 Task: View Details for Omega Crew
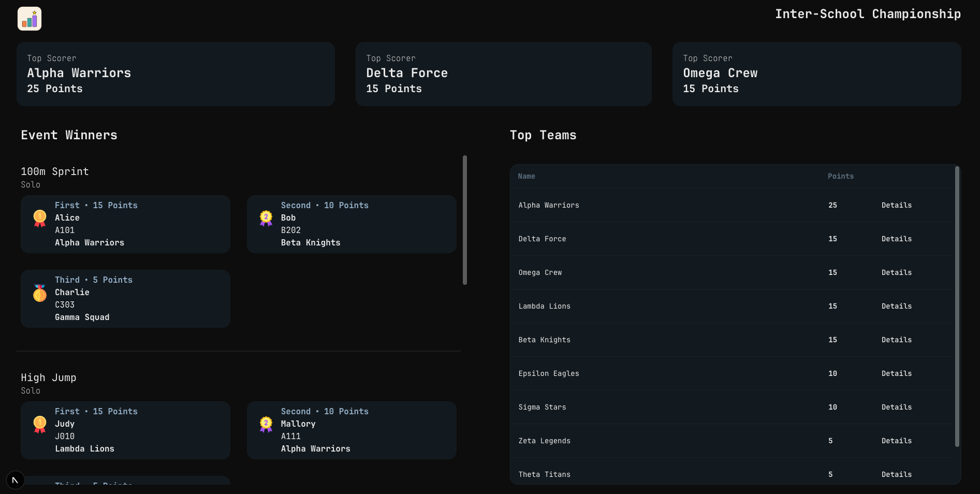coord(897,273)
